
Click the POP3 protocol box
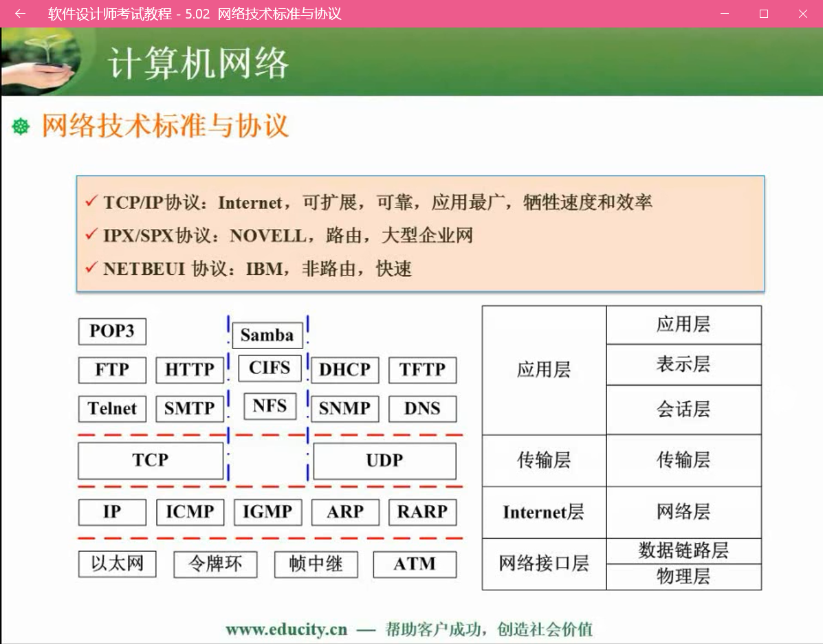point(112,331)
